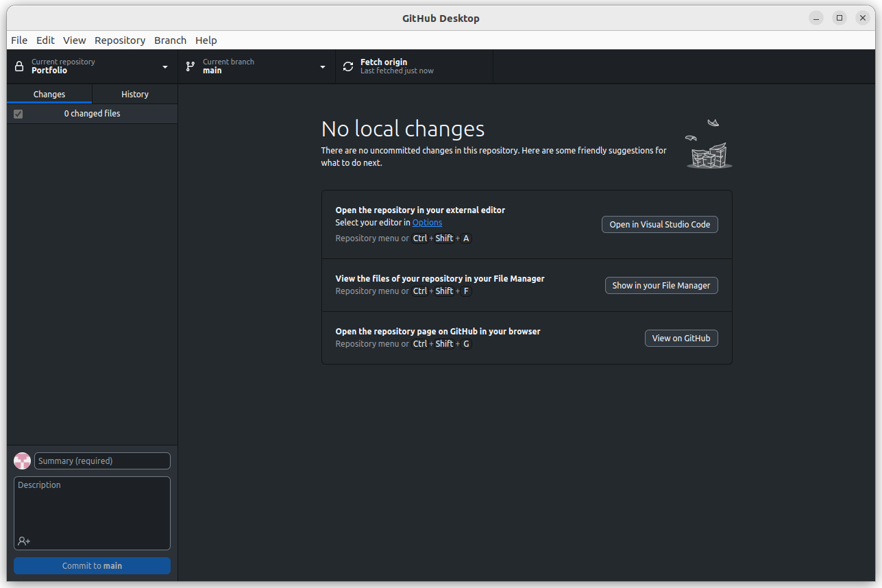Open the Edit menu
This screenshot has height=588, width=882.
coord(45,40)
